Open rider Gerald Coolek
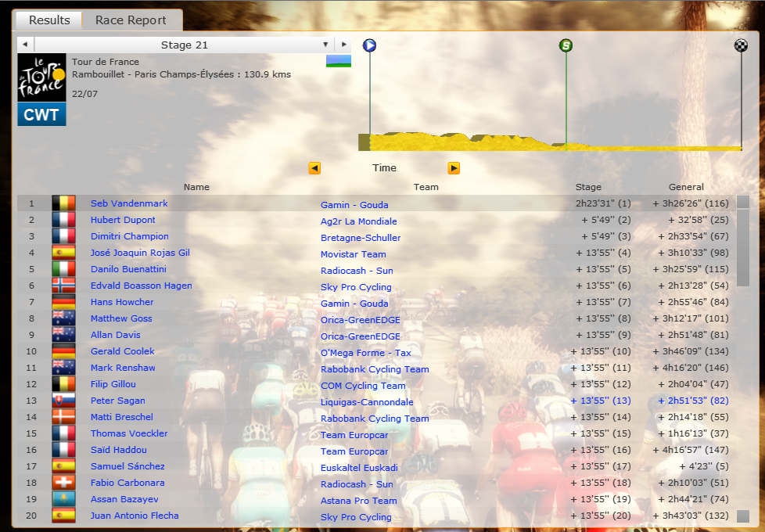Image resolution: width=765 pixels, height=532 pixels. (x=123, y=351)
